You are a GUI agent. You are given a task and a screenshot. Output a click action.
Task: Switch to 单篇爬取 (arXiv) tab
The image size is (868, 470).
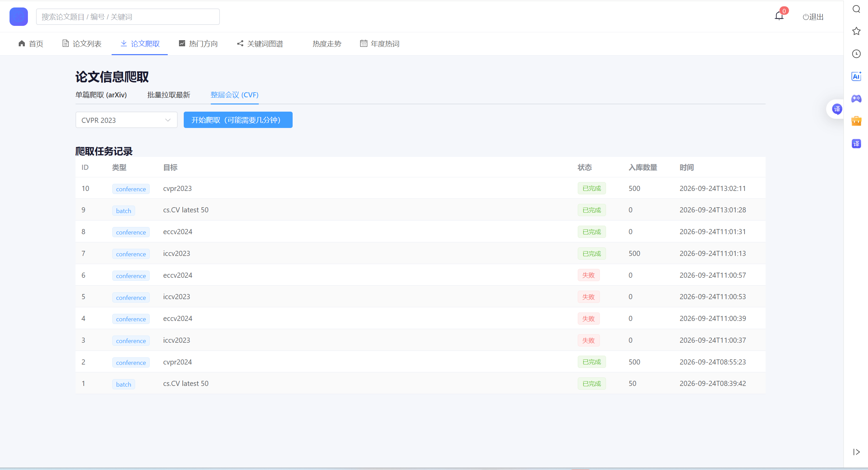[x=101, y=95]
